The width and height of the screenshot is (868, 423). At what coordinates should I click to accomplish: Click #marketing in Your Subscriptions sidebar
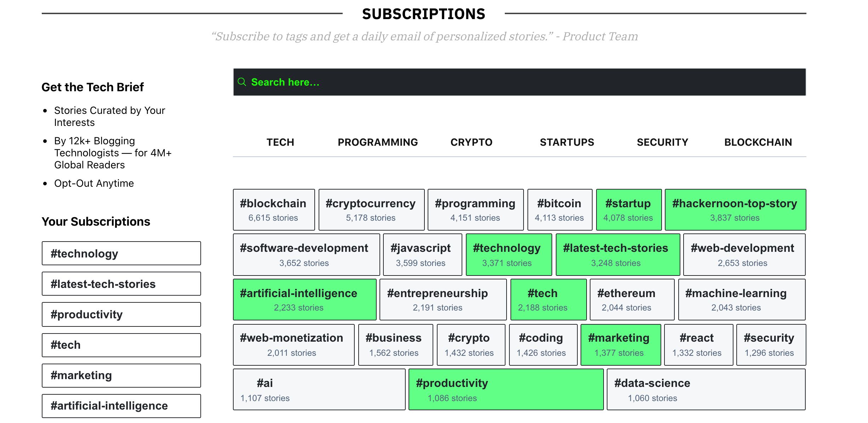point(121,375)
